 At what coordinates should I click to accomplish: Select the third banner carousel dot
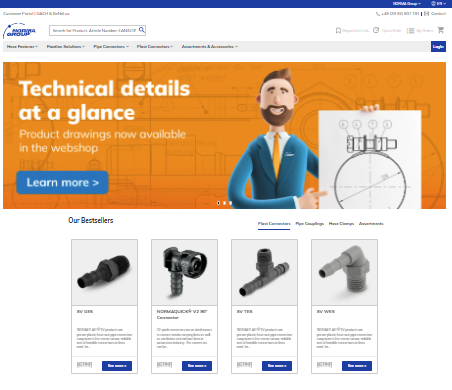[x=230, y=203]
